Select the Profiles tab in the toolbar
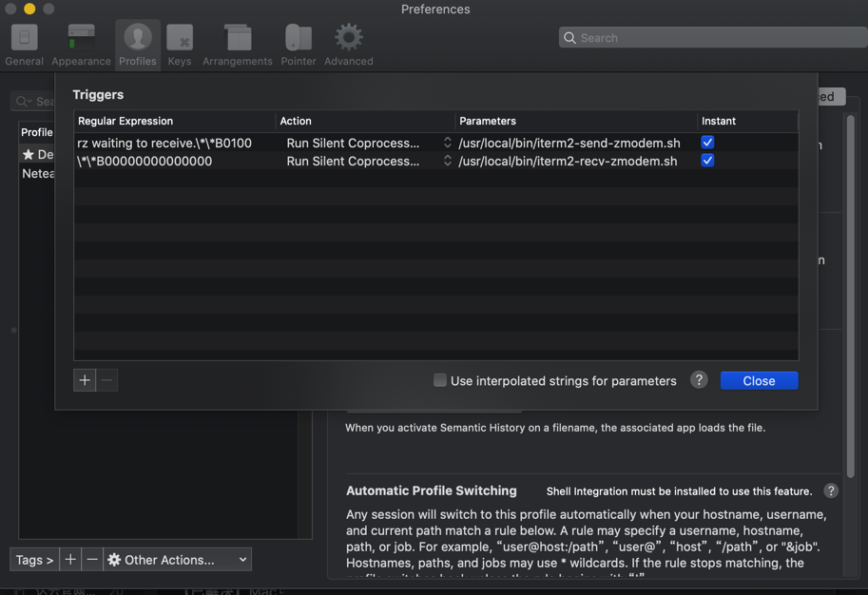This screenshot has height=595, width=868. 137,45
